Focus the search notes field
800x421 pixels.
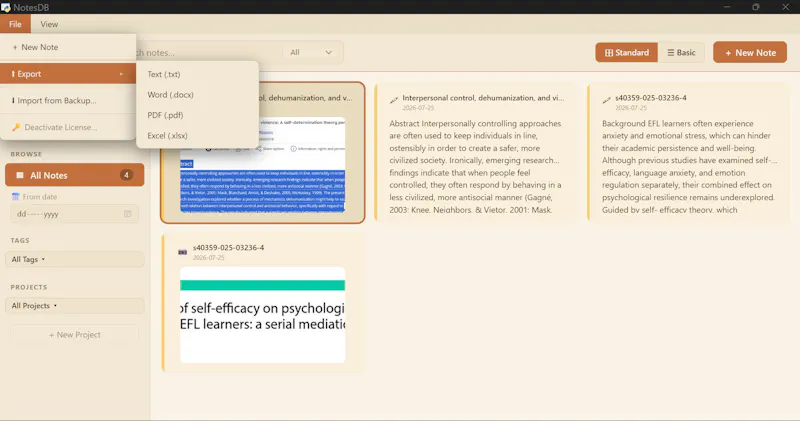[207, 53]
